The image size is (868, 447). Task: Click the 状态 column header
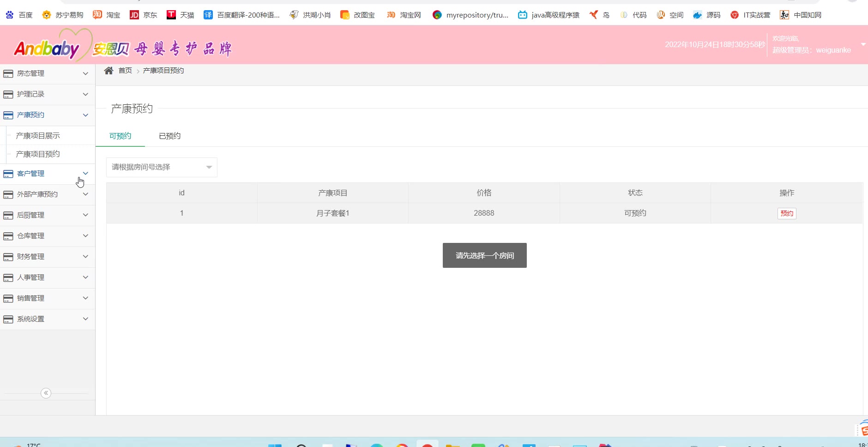[635, 193]
